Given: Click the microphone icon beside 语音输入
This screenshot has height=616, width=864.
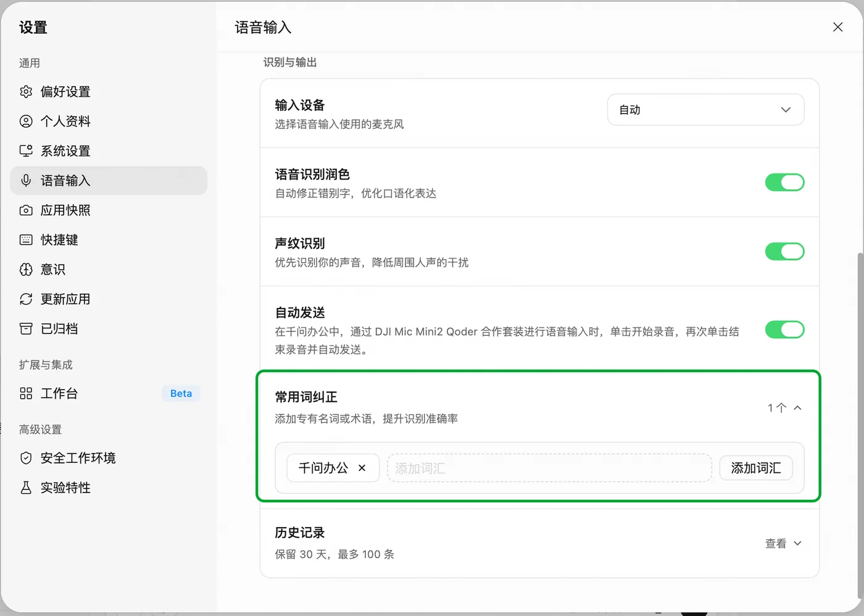Looking at the screenshot, I should (26, 181).
